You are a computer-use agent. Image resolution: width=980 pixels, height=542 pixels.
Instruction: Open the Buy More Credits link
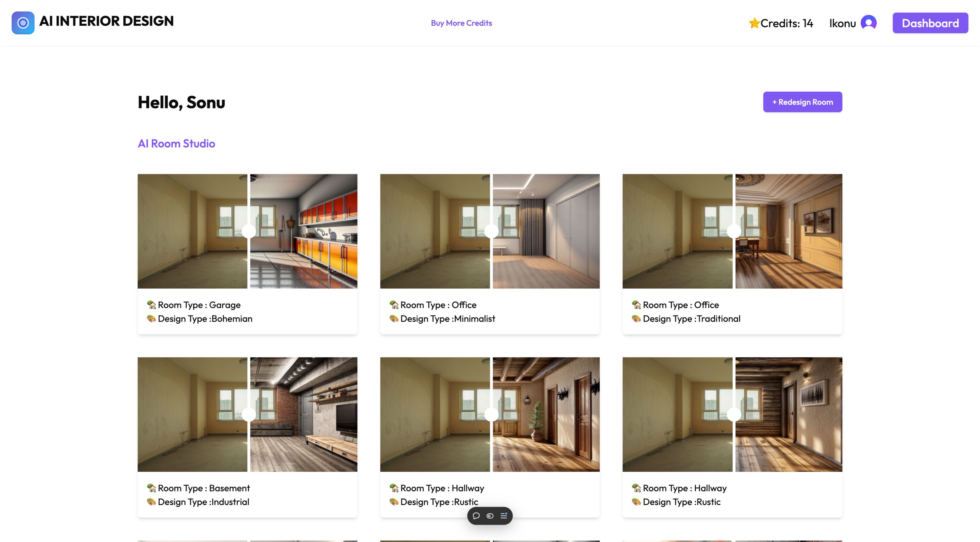tap(461, 23)
